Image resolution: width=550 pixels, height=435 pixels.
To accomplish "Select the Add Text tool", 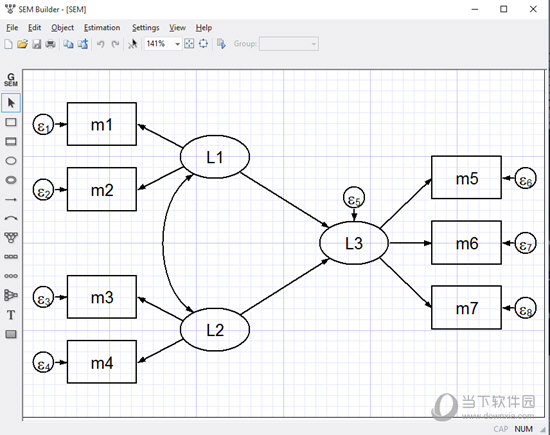I will [x=11, y=315].
